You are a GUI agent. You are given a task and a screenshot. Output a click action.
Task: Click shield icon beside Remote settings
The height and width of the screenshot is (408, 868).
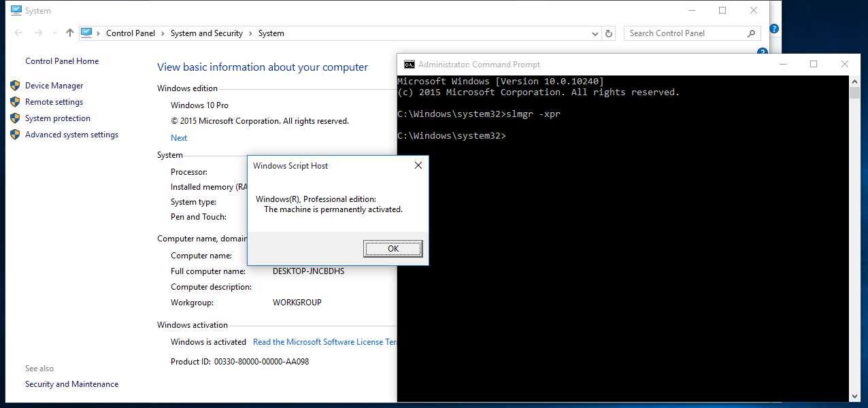click(x=15, y=102)
